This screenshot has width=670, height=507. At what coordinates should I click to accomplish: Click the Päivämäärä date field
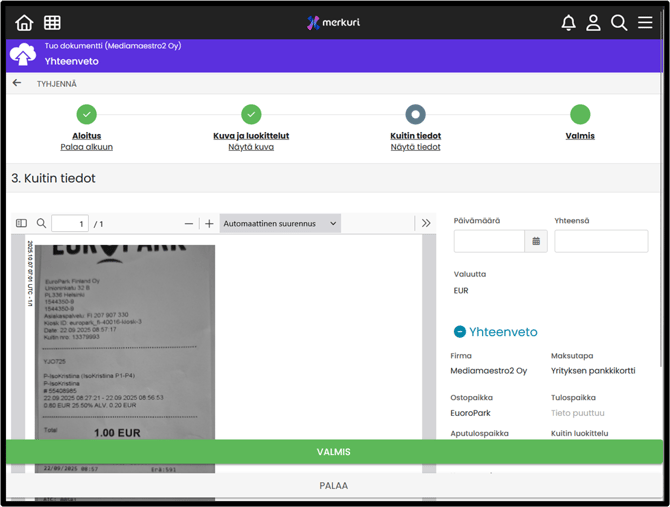pos(489,241)
